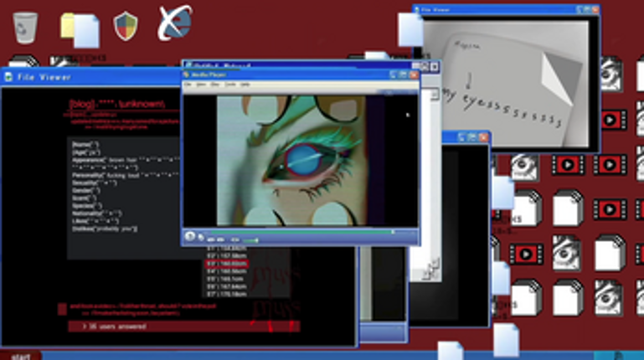Click the Media Player title bar icon

click(188, 75)
